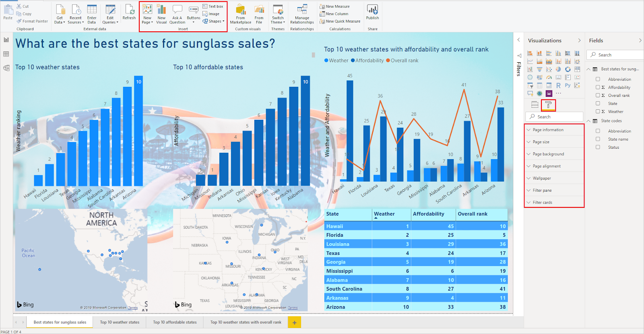The image size is (644, 334).
Task: Click New Measure in Calculations
Action: coord(334,6)
